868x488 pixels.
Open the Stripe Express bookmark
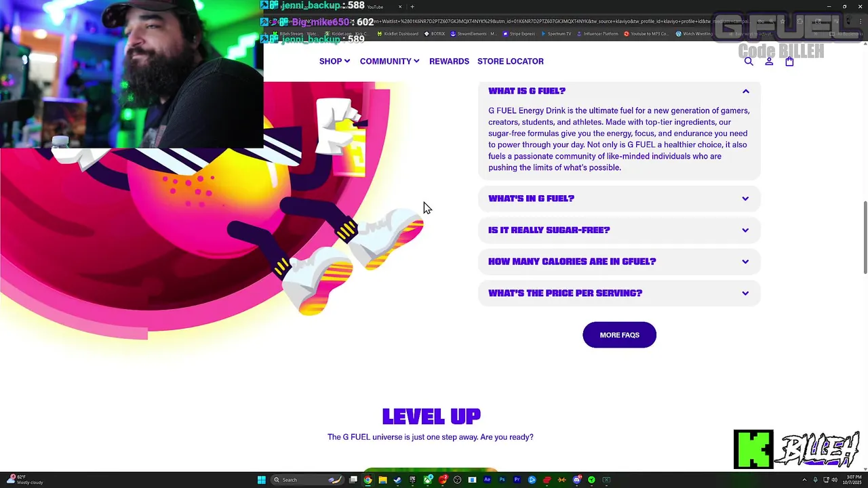(519, 34)
